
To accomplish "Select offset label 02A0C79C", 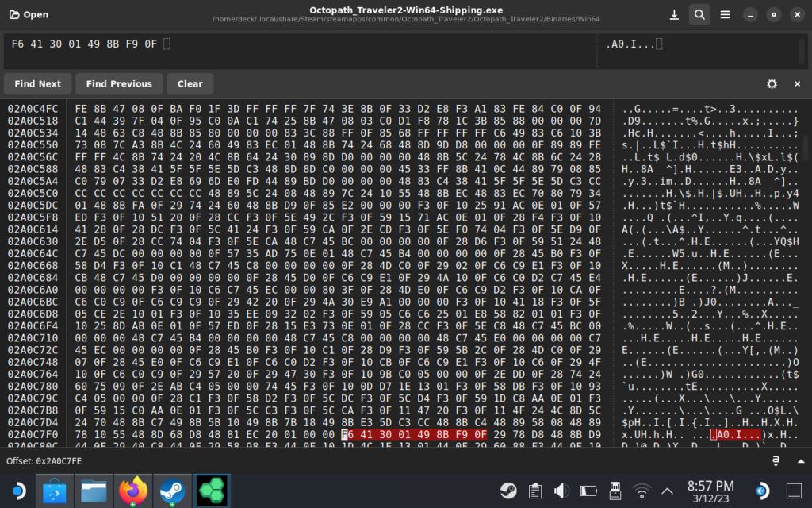I will [x=33, y=398].
